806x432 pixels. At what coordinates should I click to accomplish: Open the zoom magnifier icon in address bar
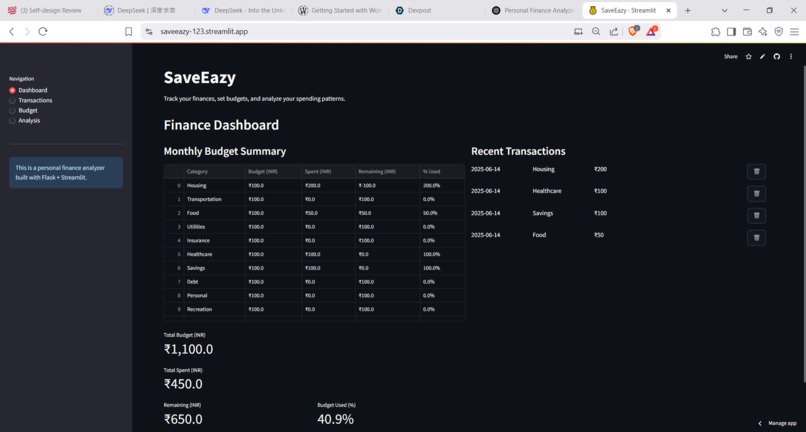[x=596, y=31]
